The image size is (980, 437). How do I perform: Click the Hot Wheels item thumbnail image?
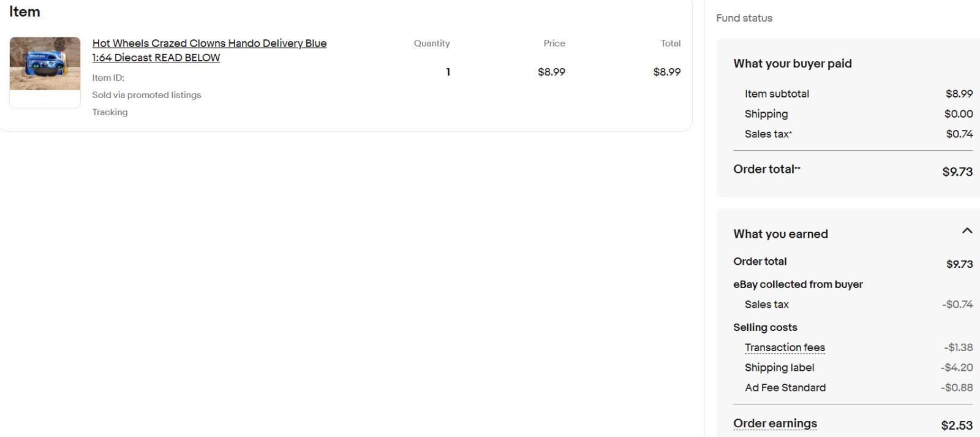(x=45, y=64)
